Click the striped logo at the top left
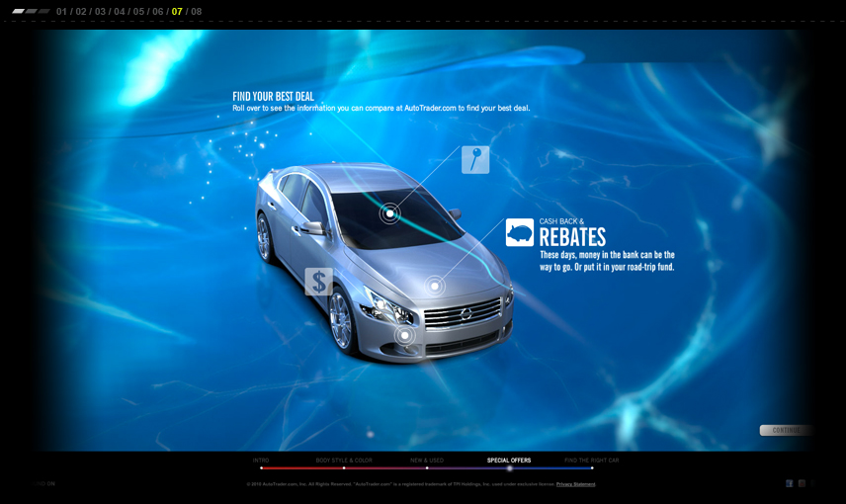The image size is (846, 504). coord(31,11)
